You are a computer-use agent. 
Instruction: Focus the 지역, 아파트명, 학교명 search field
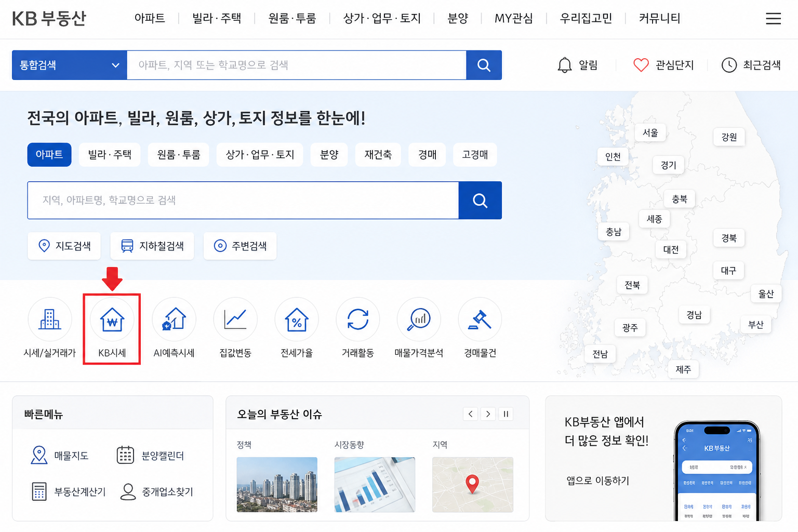[243, 200]
